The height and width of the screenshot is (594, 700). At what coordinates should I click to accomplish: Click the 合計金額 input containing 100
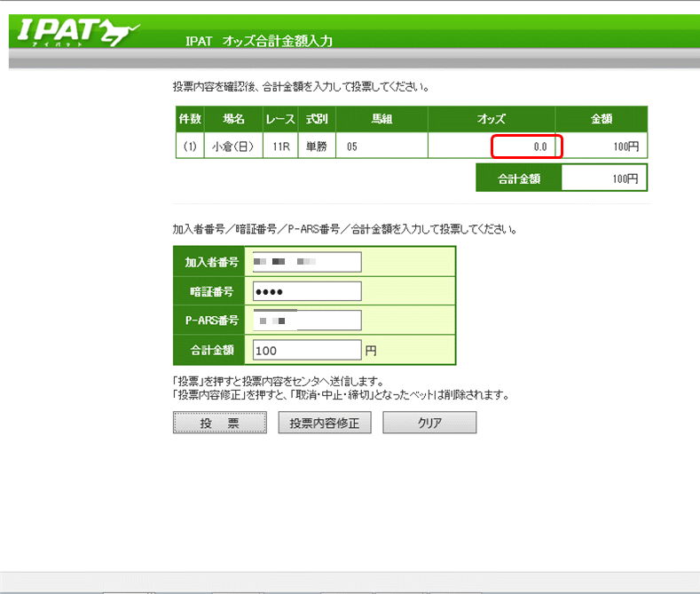307,350
